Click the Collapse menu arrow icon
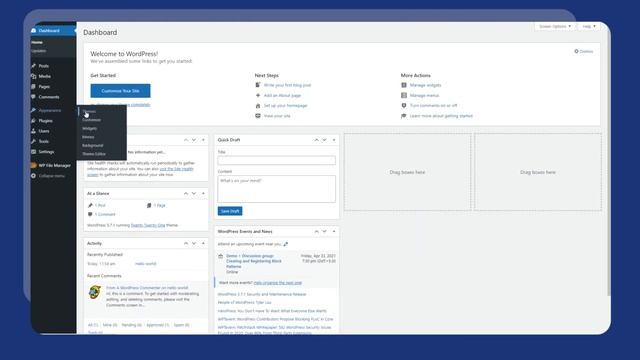Screen dimensions: 640x360 point(33,176)
